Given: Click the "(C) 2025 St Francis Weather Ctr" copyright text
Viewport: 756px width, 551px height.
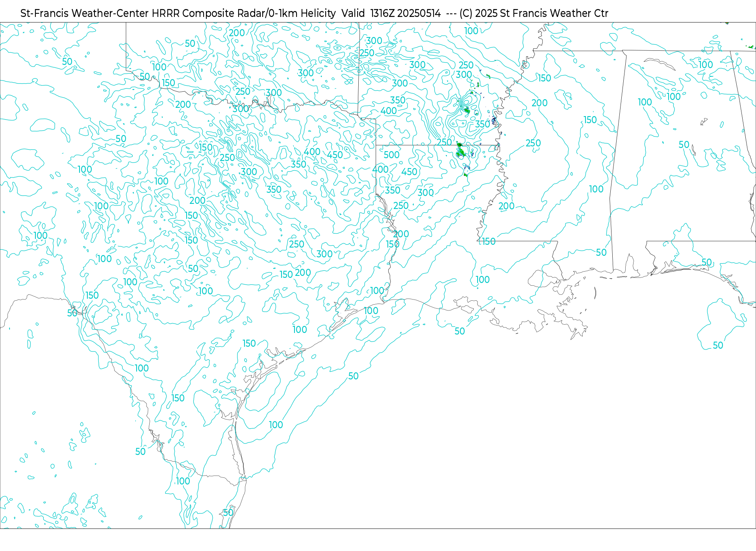Looking at the screenshot, I should click(534, 13).
